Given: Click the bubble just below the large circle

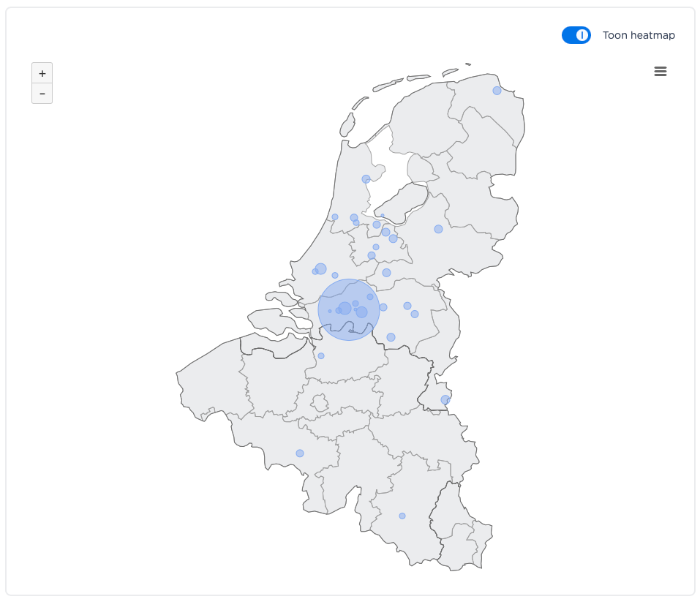Looking at the screenshot, I should 321,356.
